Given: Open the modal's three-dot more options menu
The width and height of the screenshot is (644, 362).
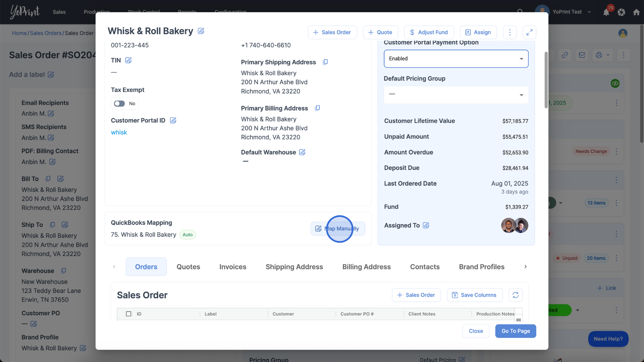Looking at the screenshot, I should (x=510, y=33).
